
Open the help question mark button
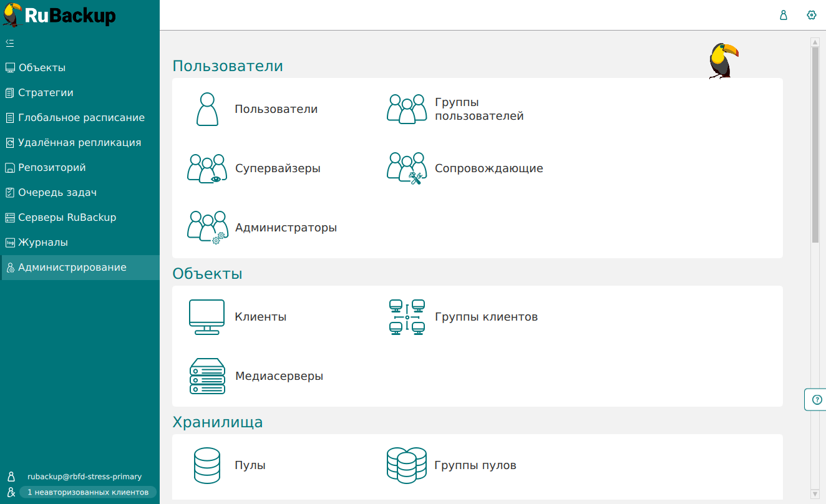817,400
